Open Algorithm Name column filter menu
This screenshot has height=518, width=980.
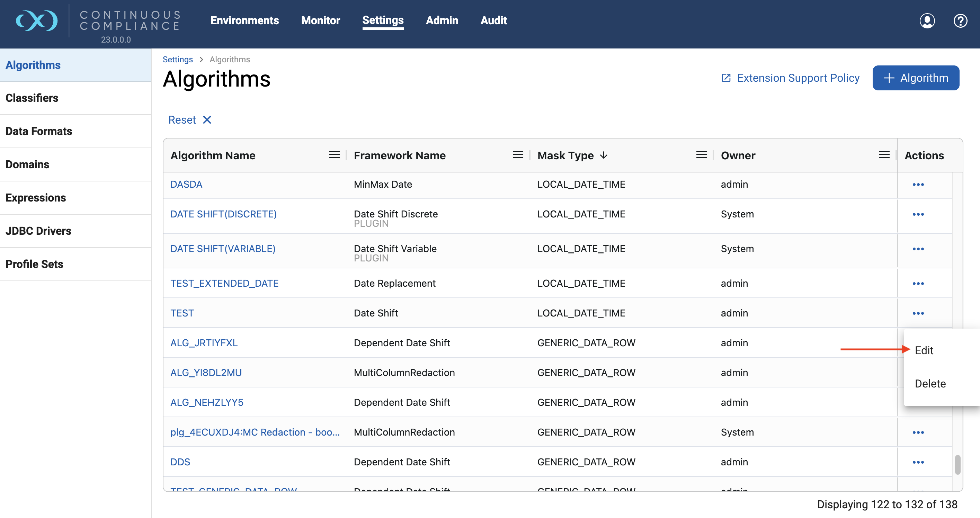[x=334, y=155]
